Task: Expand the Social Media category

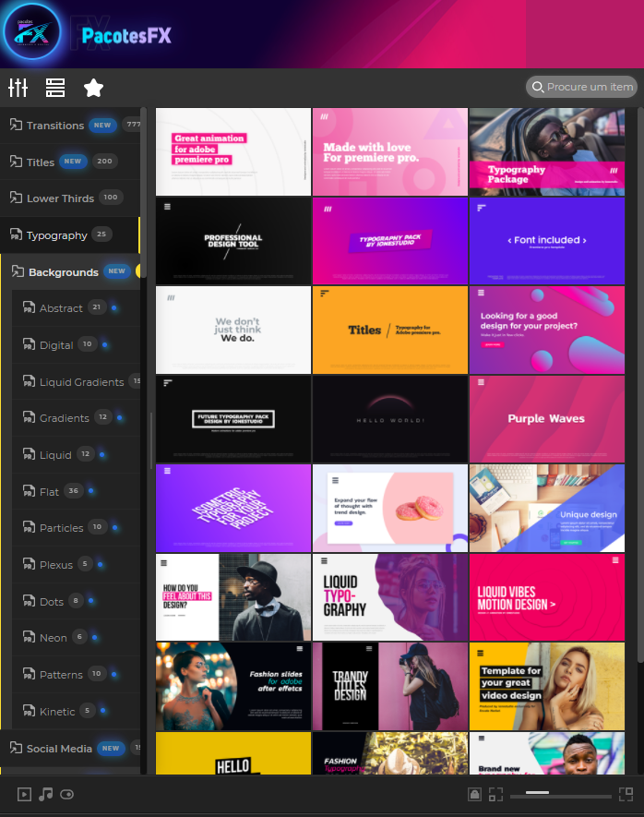Action: (x=59, y=749)
